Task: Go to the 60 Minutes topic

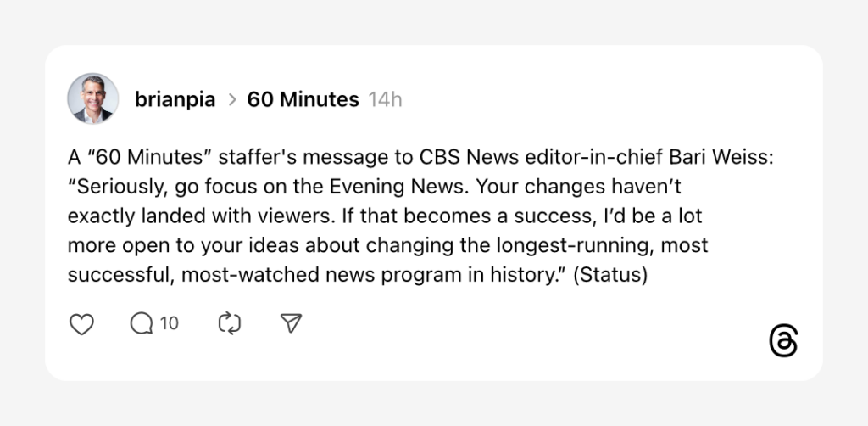Action: pyautogui.click(x=303, y=100)
